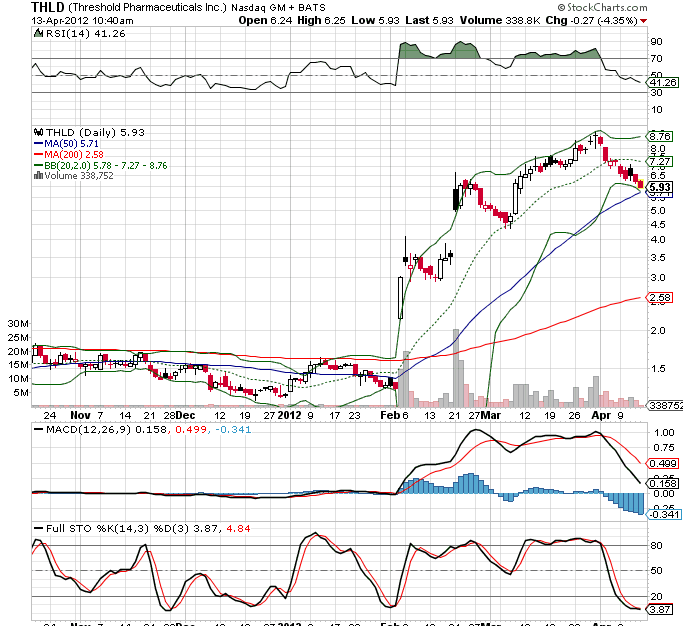Click the -0.341 MACD histogram tag
Image resolution: width=683 pixels, height=626 pixels.
click(663, 514)
